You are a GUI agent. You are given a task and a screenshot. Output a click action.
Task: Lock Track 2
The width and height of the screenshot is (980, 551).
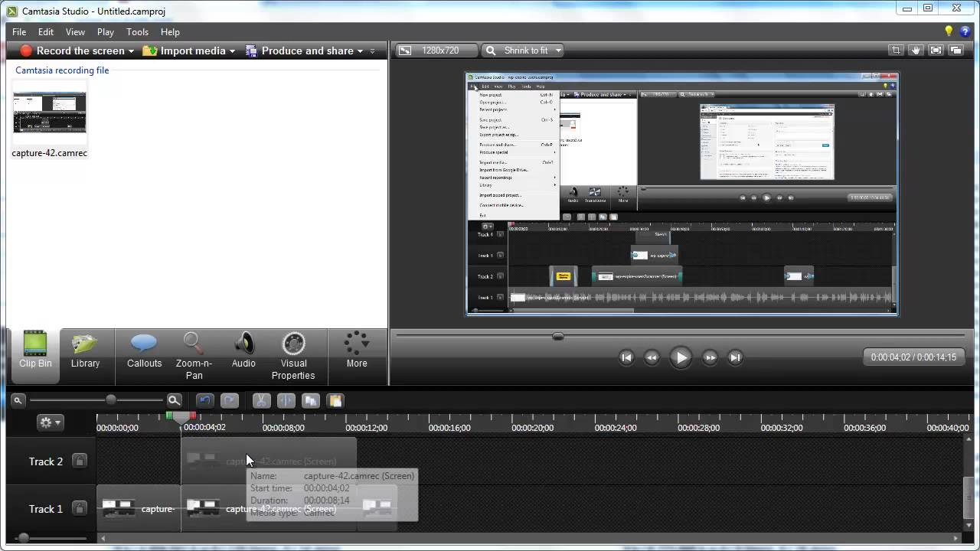coord(80,461)
